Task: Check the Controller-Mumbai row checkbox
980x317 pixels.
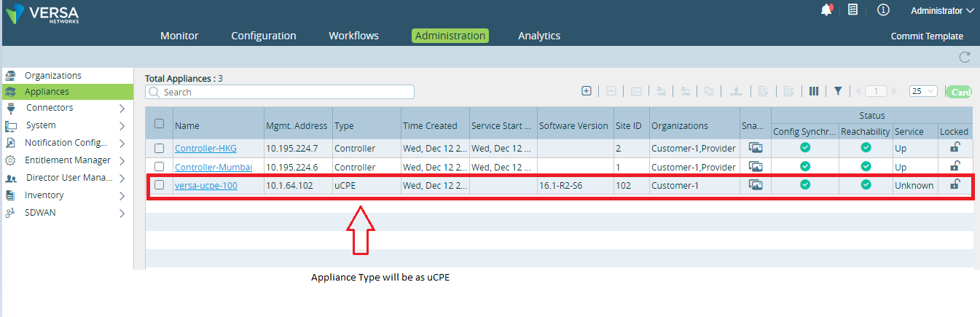Action: 159,167
